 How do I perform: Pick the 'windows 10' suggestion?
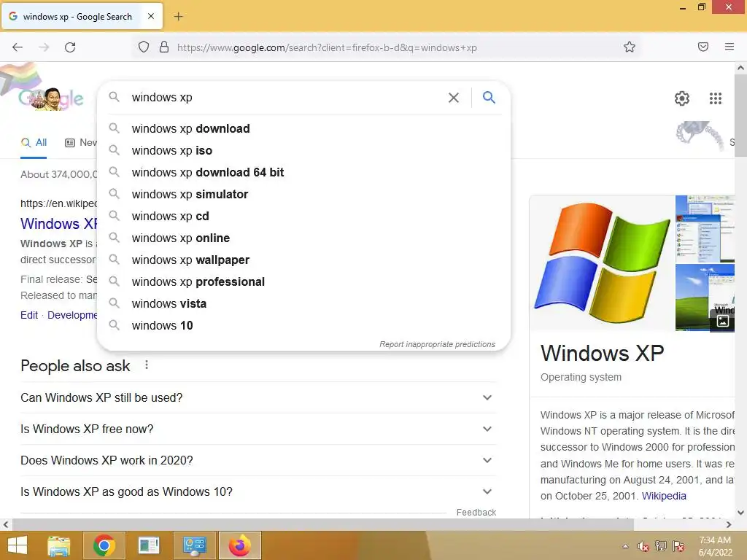(x=303, y=326)
